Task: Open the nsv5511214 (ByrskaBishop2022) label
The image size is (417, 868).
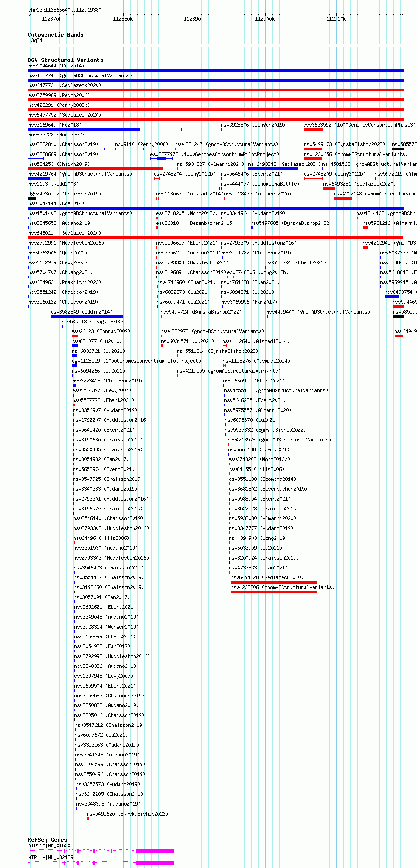Action: click(217, 351)
